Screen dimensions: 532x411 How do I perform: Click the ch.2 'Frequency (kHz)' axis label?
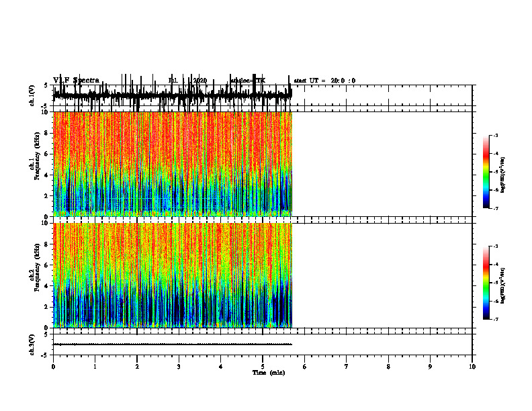[x=37, y=267]
